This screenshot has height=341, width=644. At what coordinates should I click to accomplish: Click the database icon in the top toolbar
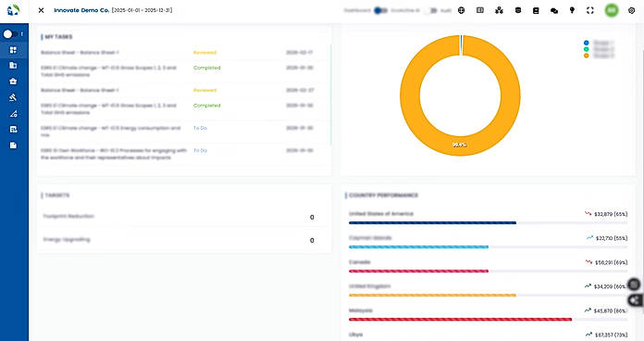(518, 10)
